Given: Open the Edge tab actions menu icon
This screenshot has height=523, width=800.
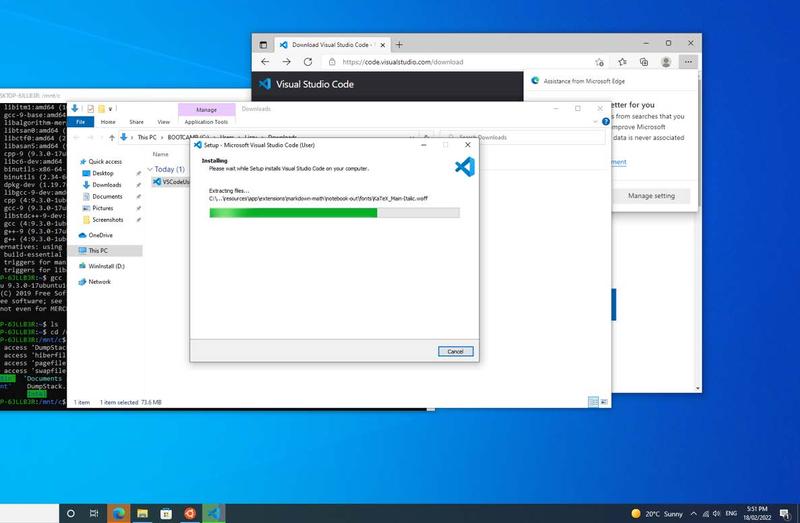Looking at the screenshot, I should [x=263, y=45].
